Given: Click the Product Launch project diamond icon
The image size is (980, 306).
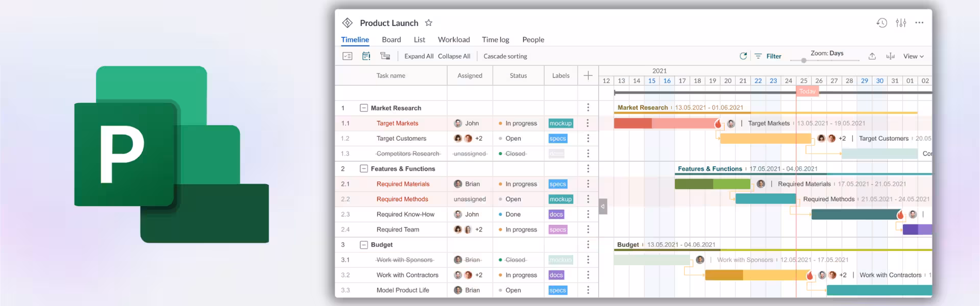Looking at the screenshot, I should click(x=348, y=23).
